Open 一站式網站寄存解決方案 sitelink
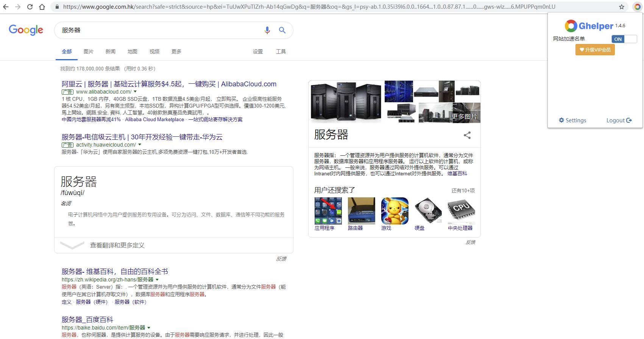This screenshot has height=339, width=644. pyautogui.click(x=215, y=119)
